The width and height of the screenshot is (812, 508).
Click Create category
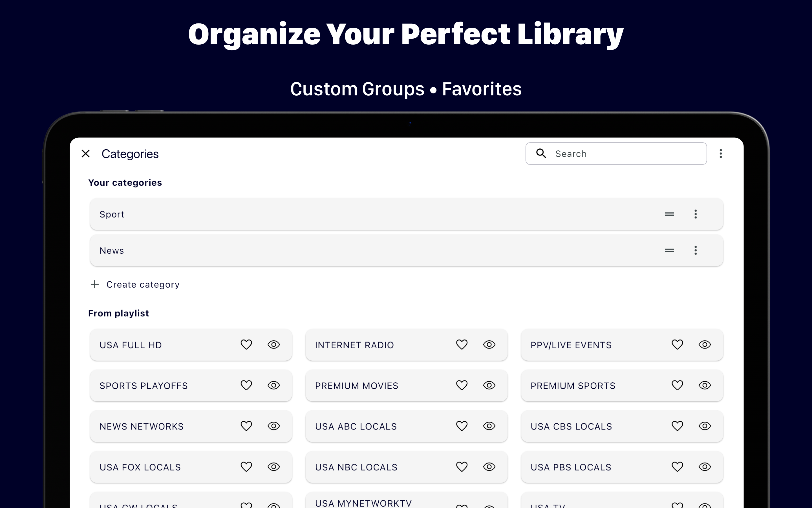pos(135,284)
